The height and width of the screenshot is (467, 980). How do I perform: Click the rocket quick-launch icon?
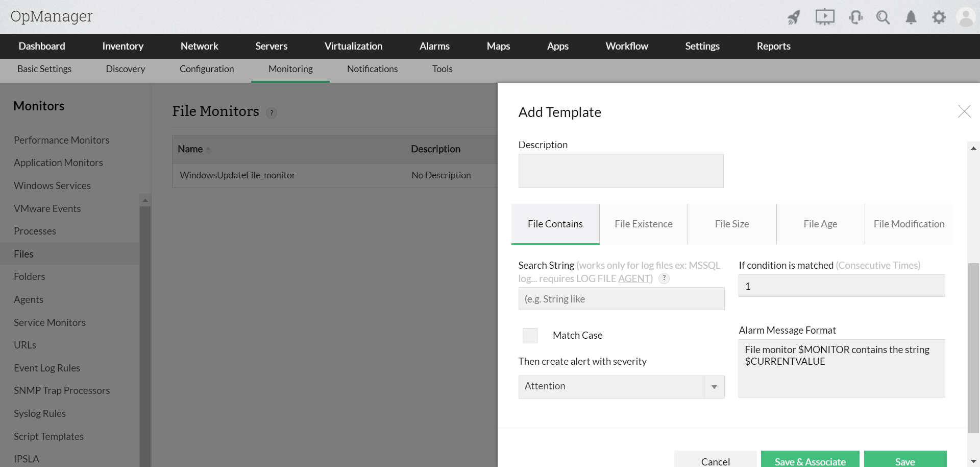pos(794,17)
